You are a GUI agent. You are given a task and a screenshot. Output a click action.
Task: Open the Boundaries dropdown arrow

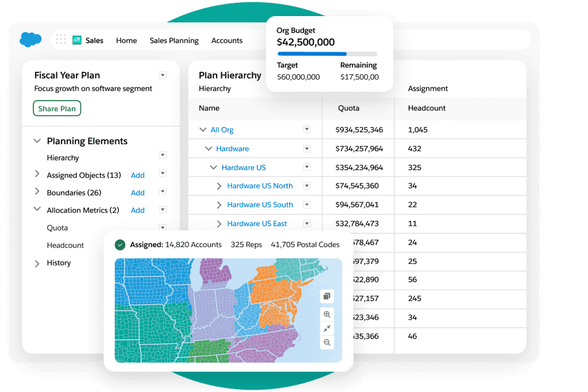coord(163,191)
